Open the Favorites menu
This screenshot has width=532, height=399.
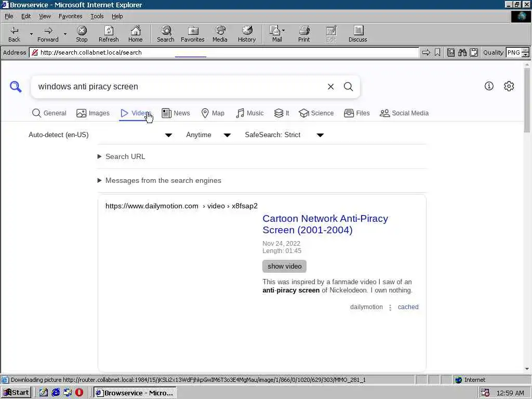coord(70,16)
